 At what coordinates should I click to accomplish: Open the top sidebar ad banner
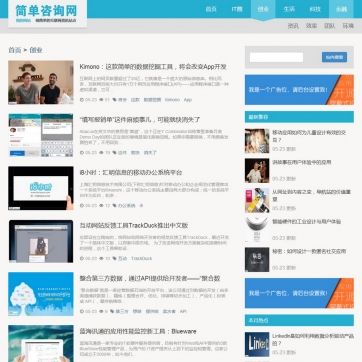point(299,90)
